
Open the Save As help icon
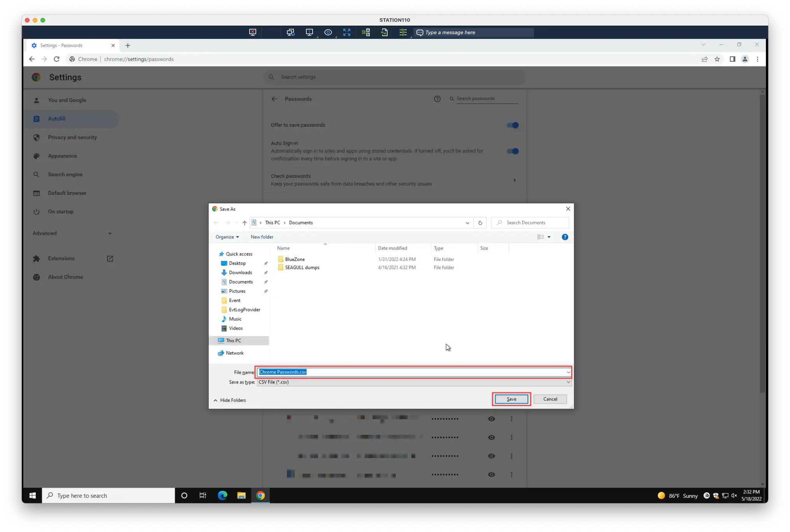coord(565,237)
